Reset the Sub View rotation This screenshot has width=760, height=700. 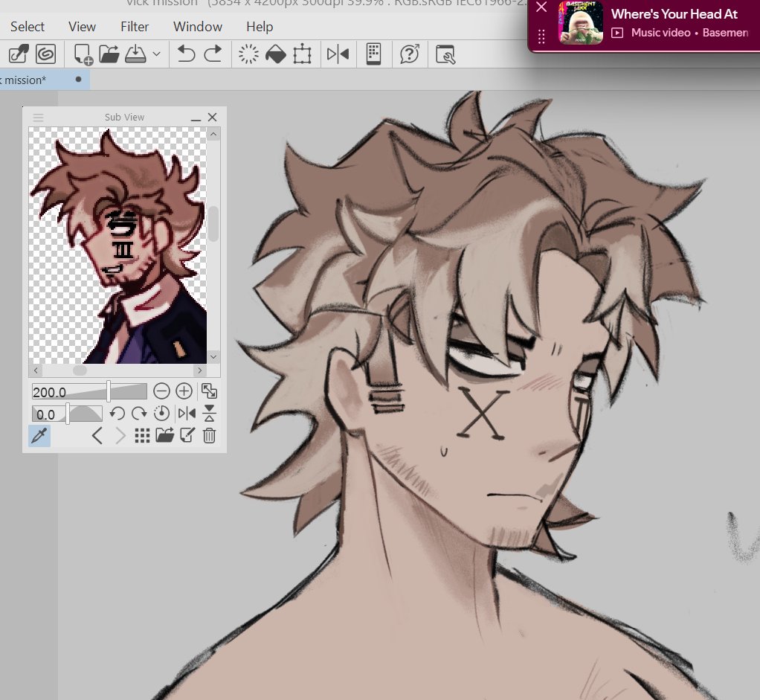(161, 414)
